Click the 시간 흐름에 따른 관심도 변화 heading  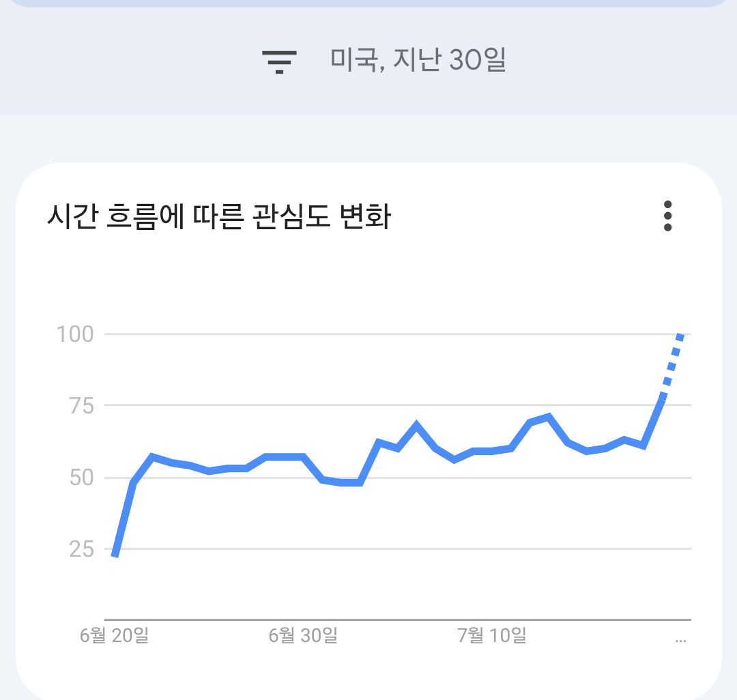pyautogui.click(x=219, y=216)
